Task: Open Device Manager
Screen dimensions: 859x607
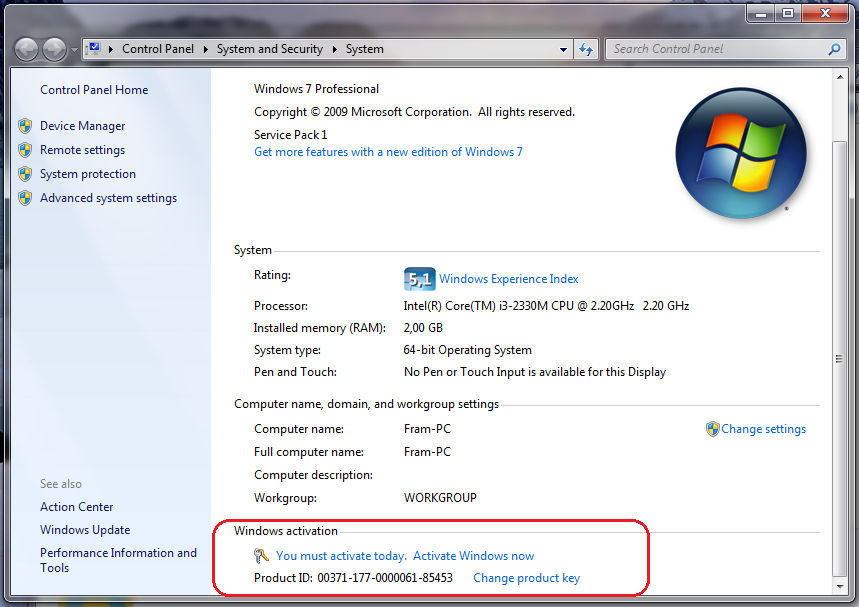Action: pos(83,126)
